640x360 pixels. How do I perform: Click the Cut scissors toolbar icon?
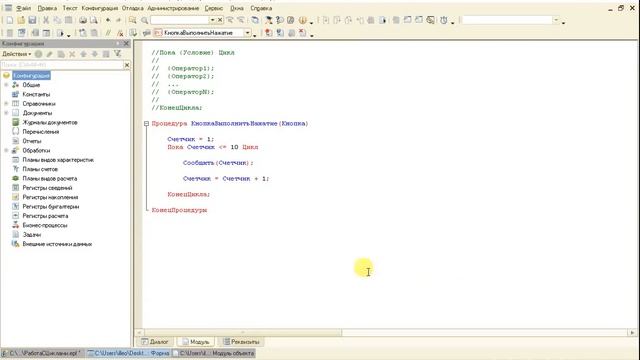click(46, 20)
